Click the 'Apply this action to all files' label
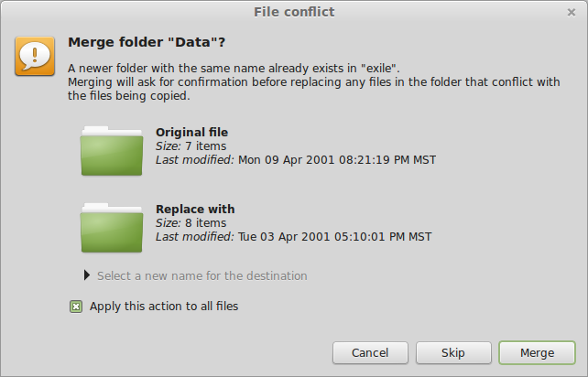 coord(164,307)
